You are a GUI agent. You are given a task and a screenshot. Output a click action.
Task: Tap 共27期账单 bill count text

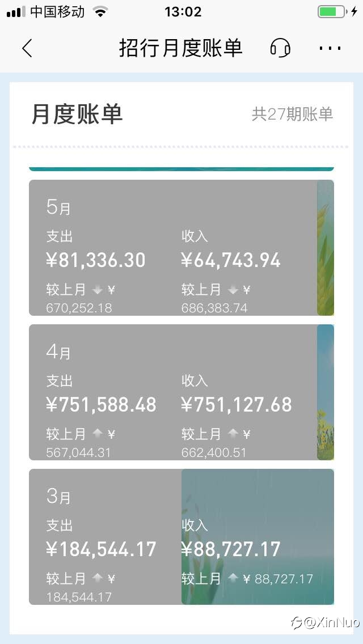[x=292, y=114]
